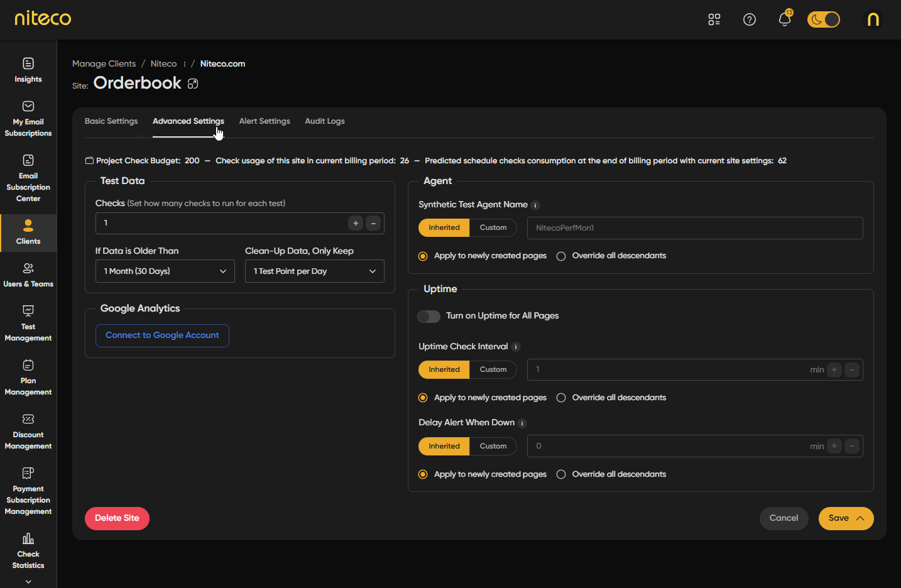Viewport: 901px width, 588px height.
Task: Open the apps grid icon in header
Action: click(714, 19)
